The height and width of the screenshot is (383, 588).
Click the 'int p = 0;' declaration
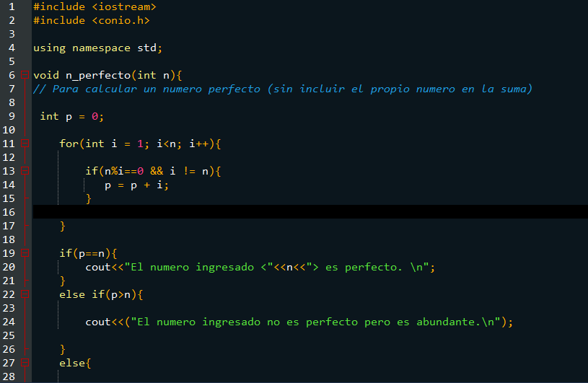[71, 117]
